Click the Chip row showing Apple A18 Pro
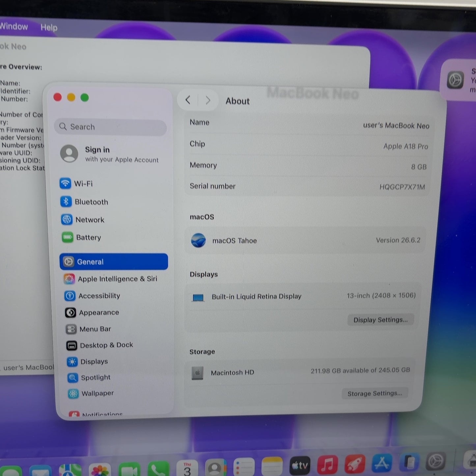Screen dimensions: 476x476 (x=309, y=145)
